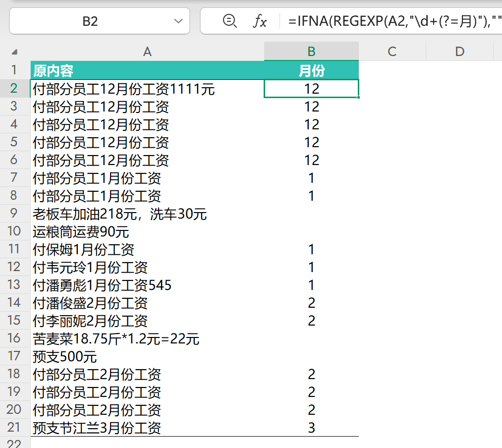Screen dimensions: 502x448
Task: Click the fill handle on cell B2
Action: coord(358,97)
